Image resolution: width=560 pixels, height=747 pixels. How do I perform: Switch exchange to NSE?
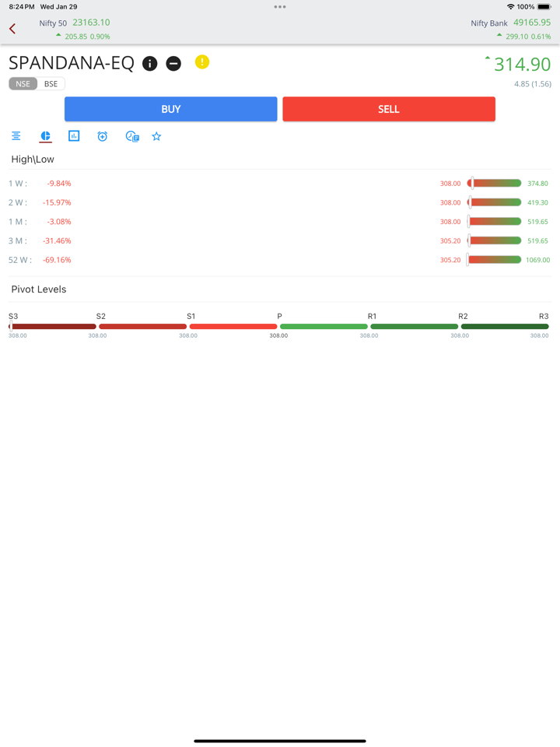(x=23, y=84)
